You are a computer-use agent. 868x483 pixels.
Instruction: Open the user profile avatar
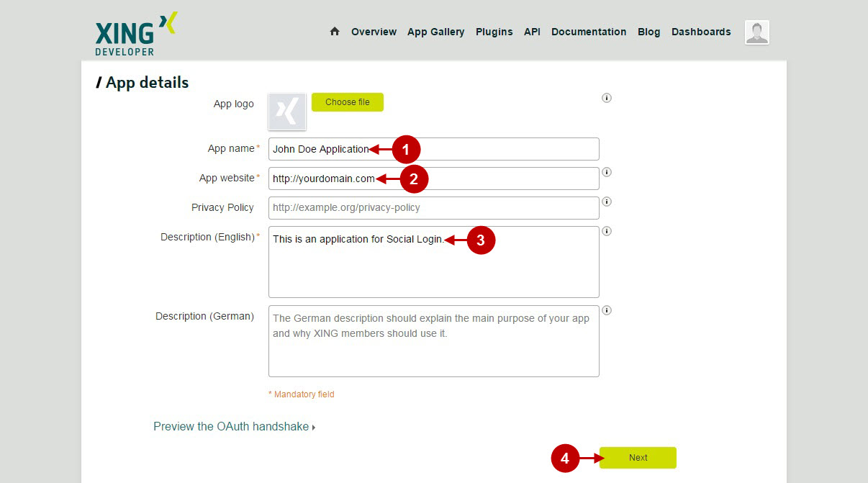[757, 32]
